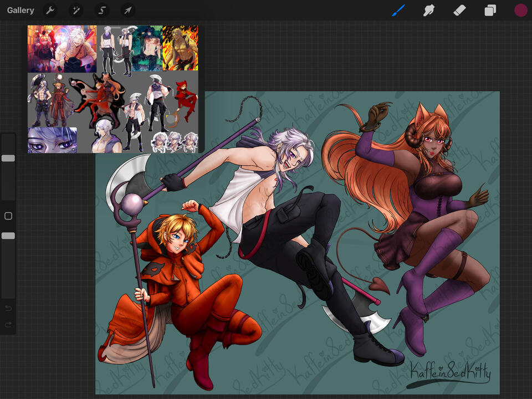Tap the Redo arrow in sidebar

[8, 325]
